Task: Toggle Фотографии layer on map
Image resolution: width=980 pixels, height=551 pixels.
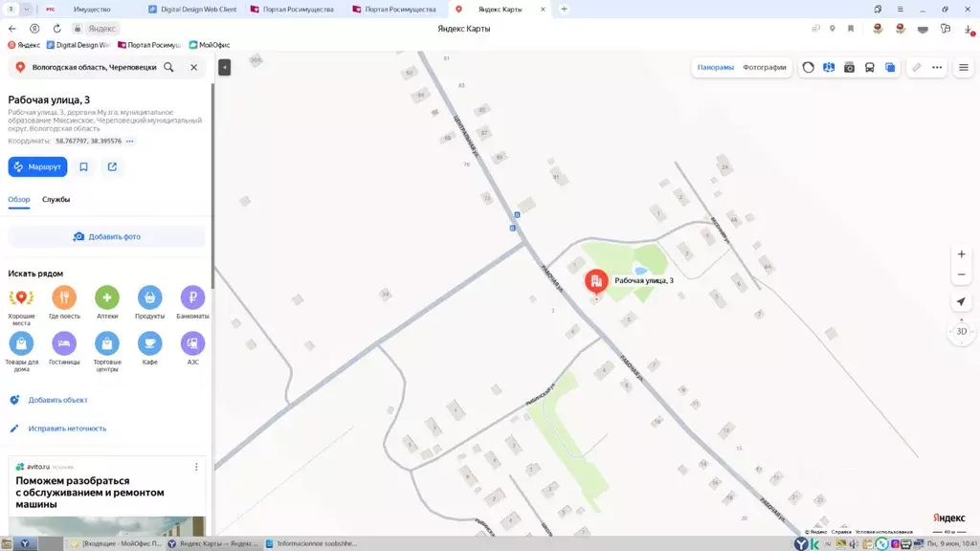Action: click(x=765, y=68)
